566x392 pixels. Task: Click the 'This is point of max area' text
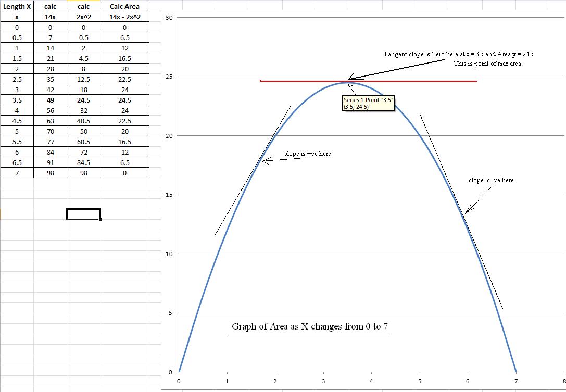pyautogui.click(x=487, y=64)
